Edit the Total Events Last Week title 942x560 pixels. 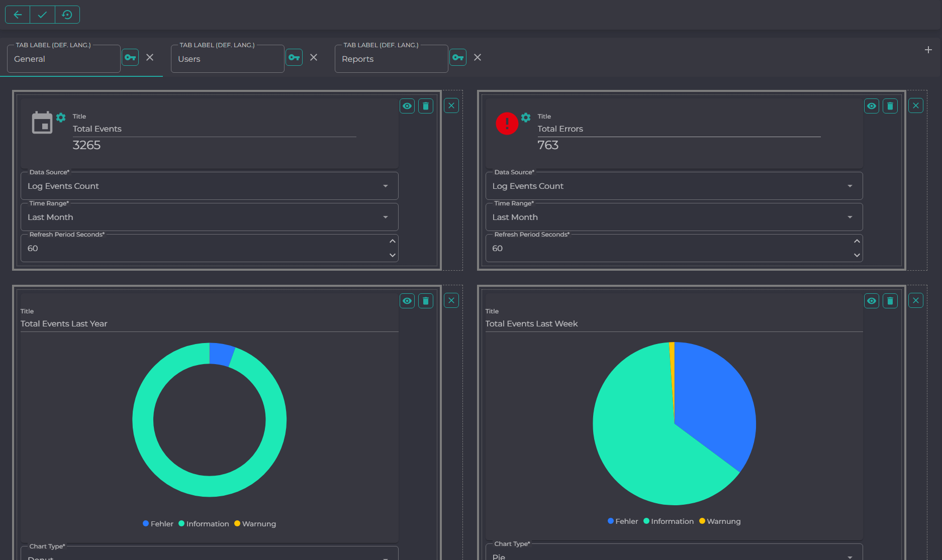click(674, 324)
